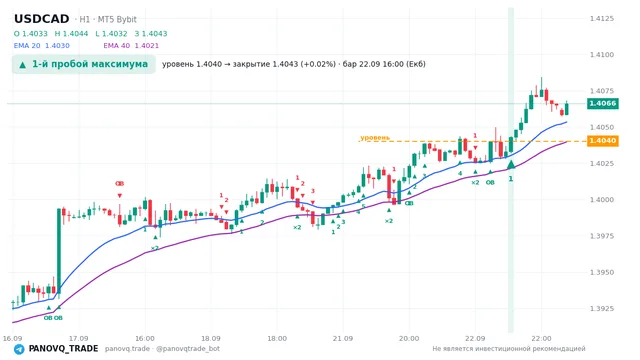Viewport: 640px width, 360px height.
Task: Click the high value H 1.4044
Action: point(71,33)
